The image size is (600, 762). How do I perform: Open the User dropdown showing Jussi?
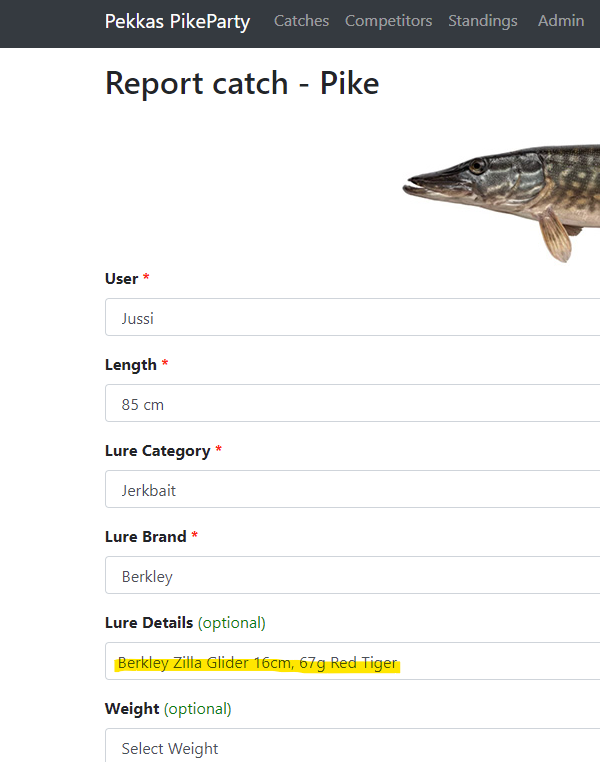(x=350, y=318)
